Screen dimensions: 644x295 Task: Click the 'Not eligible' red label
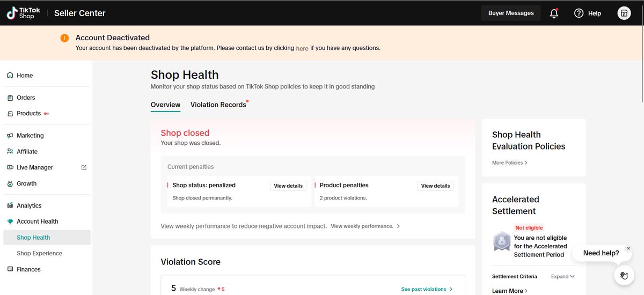coord(529,228)
